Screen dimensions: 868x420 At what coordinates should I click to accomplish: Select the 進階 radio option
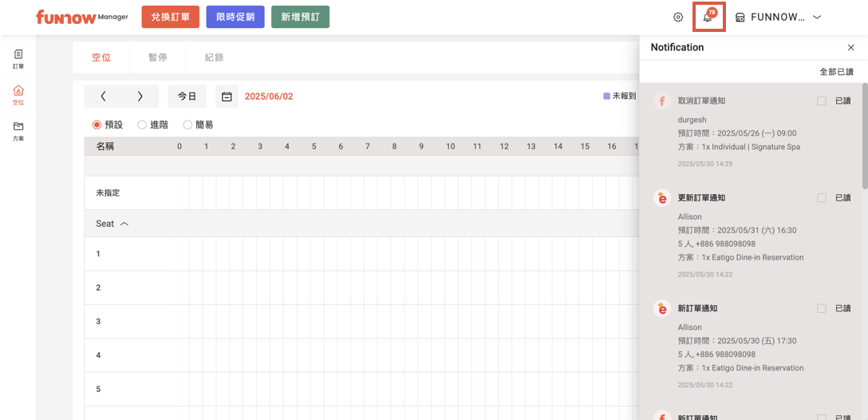[x=142, y=125]
